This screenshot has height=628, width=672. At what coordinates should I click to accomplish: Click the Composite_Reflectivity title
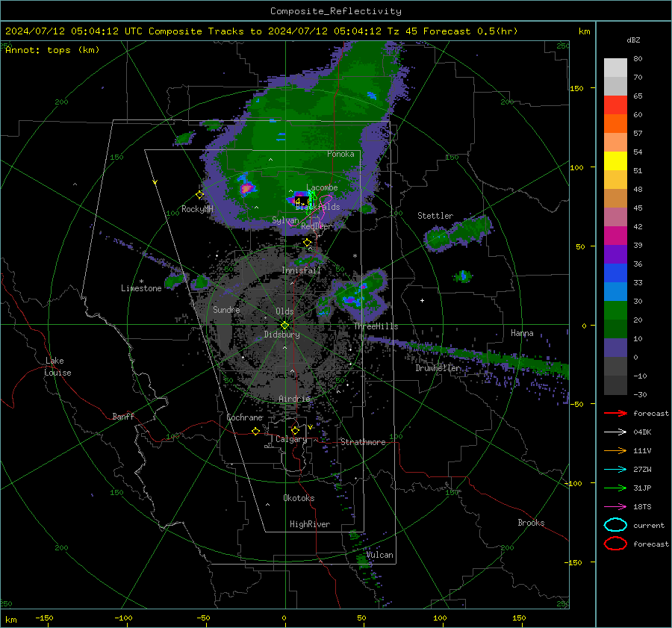click(336, 11)
